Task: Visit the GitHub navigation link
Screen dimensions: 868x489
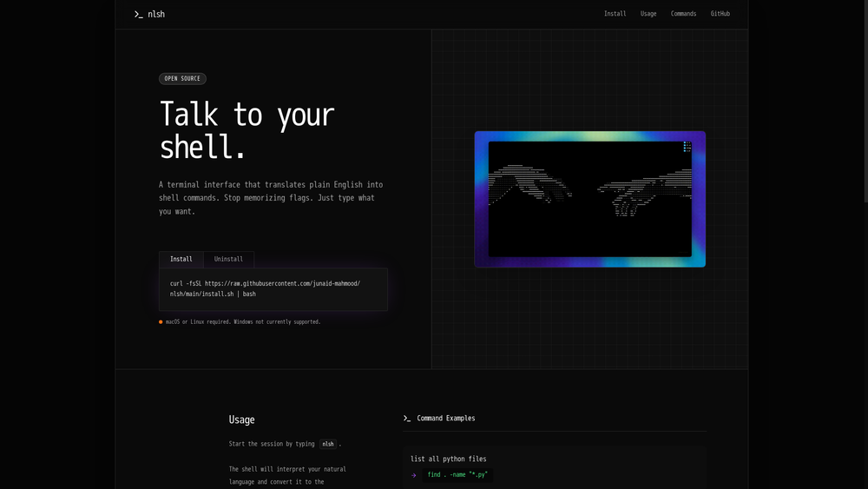Action: (x=720, y=14)
